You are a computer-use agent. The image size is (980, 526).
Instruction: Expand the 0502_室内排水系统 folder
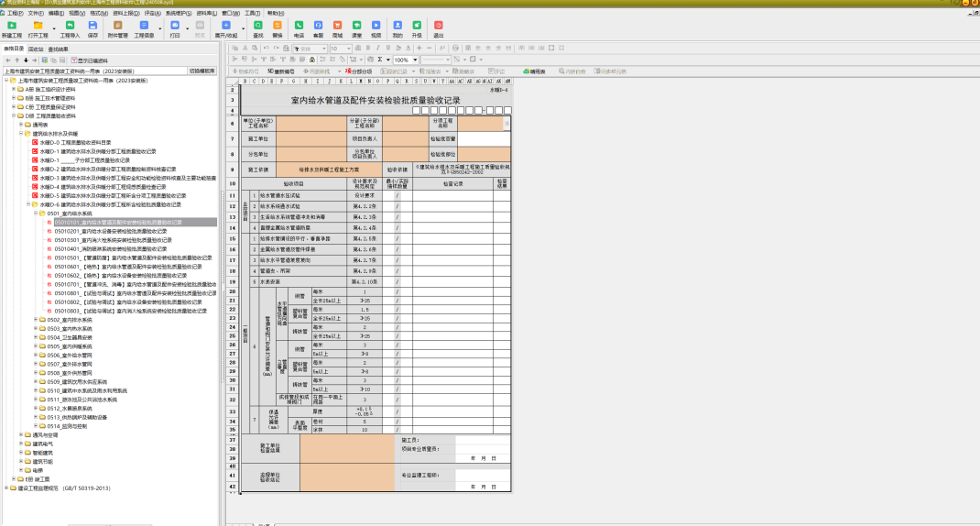tap(36, 320)
